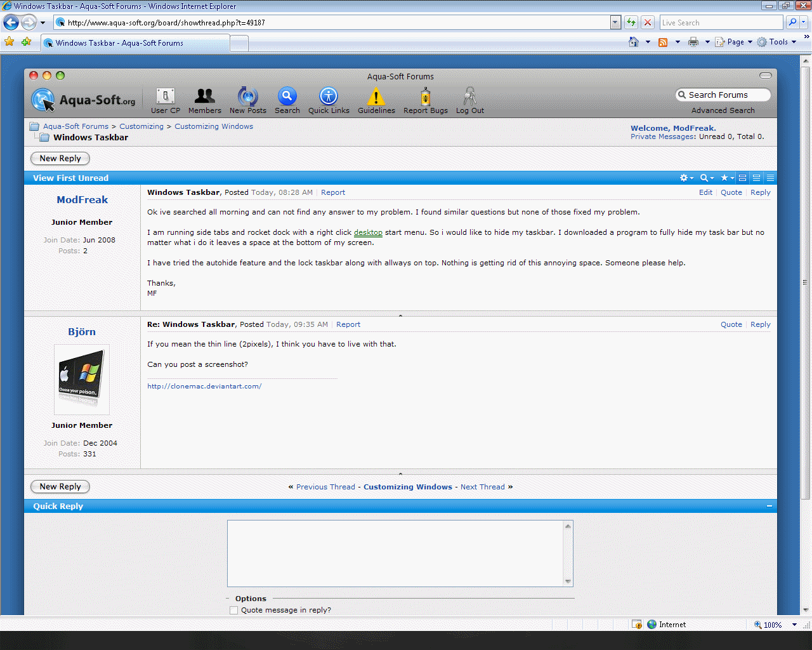The width and height of the screenshot is (812, 650).
Task: Open a new blank browser tab
Action: pos(239,44)
